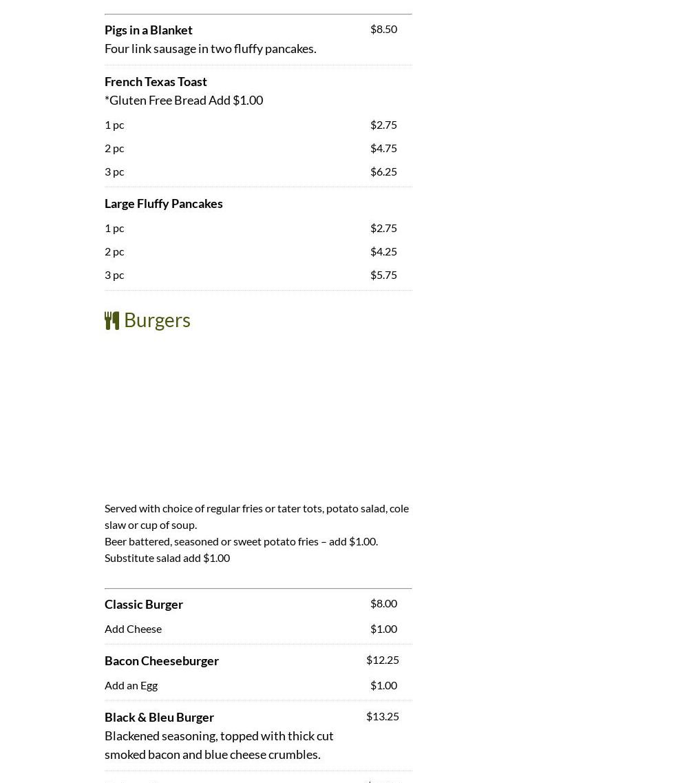Click the $12.25 Bacon Cheeseburger price

383,660
